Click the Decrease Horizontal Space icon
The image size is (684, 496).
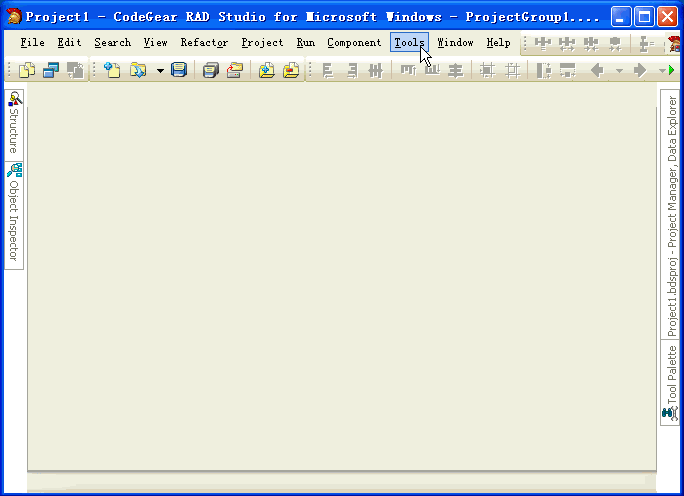(x=591, y=44)
